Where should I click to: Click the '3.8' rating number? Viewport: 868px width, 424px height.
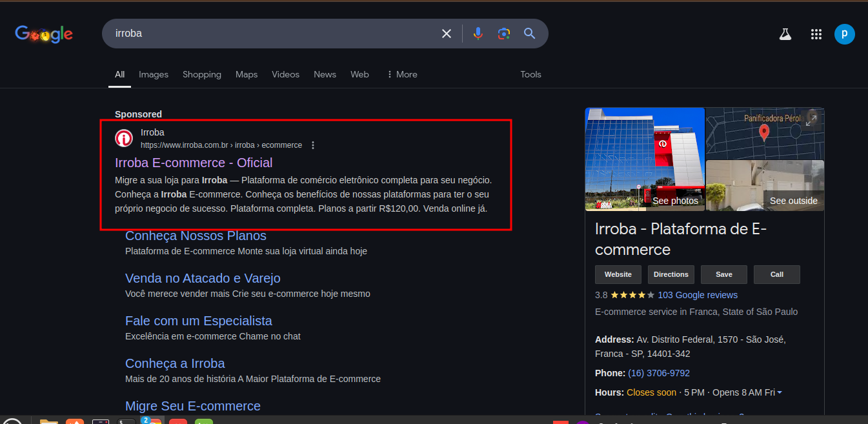click(601, 295)
